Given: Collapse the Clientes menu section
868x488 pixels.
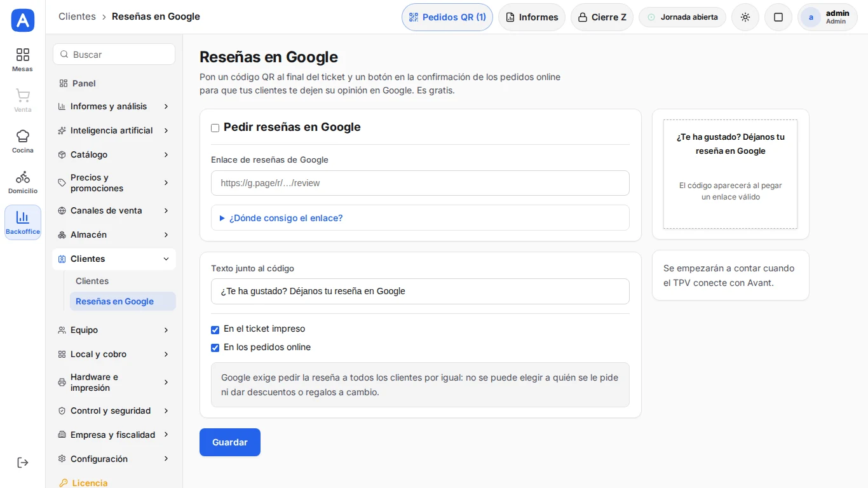Looking at the screenshot, I should (114, 259).
